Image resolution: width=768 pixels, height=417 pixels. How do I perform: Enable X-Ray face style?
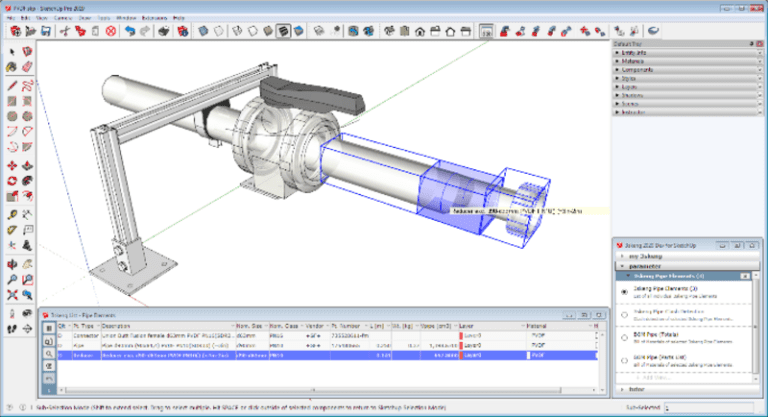point(203,31)
